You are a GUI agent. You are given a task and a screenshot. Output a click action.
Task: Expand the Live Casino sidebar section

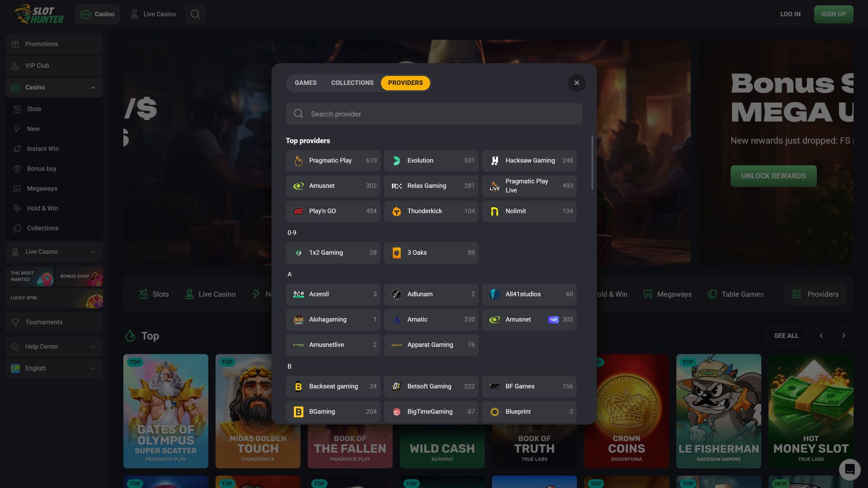click(x=93, y=252)
